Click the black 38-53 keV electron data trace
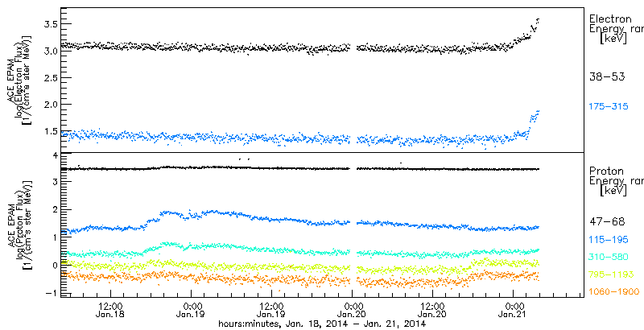 299,47
